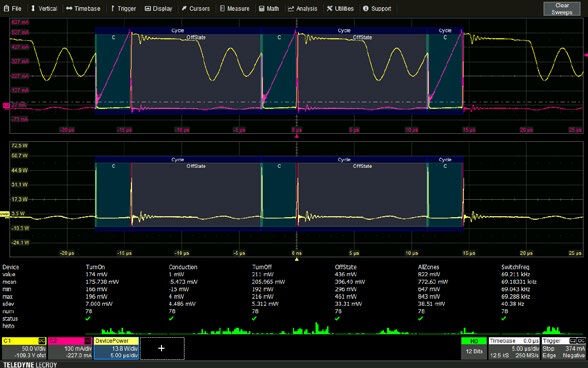Open the Utilities menu

(x=340, y=8)
